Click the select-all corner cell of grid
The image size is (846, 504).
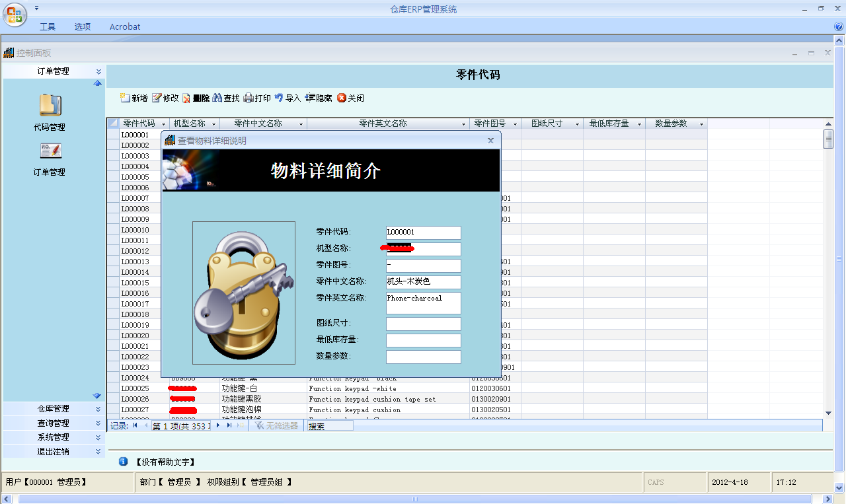(x=113, y=124)
